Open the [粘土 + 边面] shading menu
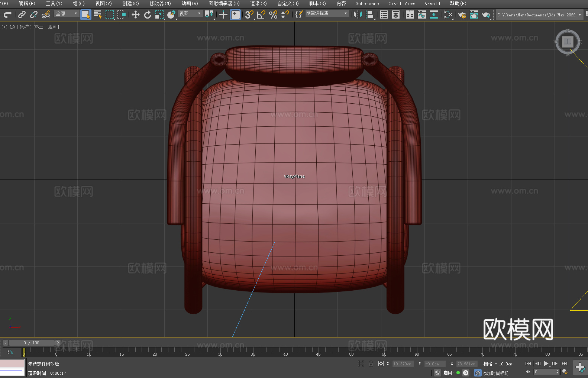This screenshot has height=378, width=588. [46, 27]
